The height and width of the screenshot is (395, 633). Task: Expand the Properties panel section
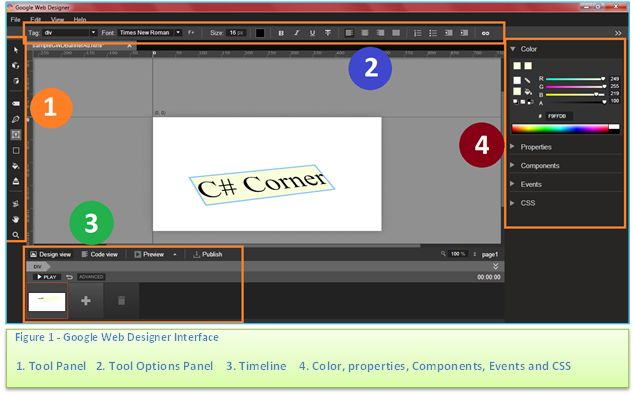512,147
